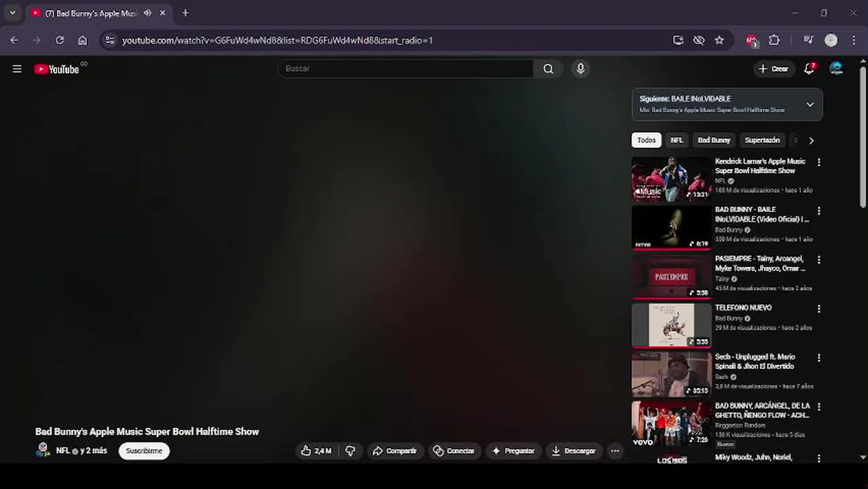Open Chrome media control icon
The height and width of the screenshot is (489, 868).
(x=808, y=40)
